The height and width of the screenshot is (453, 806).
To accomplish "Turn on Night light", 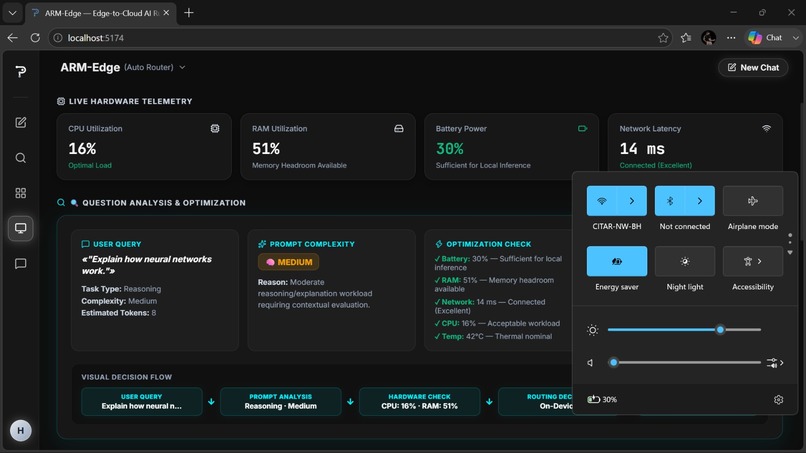I will pyautogui.click(x=685, y=261).
